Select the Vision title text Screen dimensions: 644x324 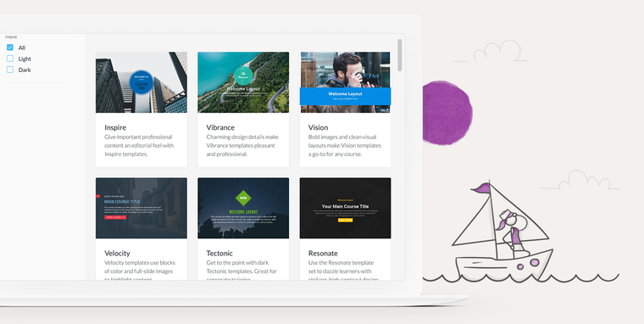point(319,127)
